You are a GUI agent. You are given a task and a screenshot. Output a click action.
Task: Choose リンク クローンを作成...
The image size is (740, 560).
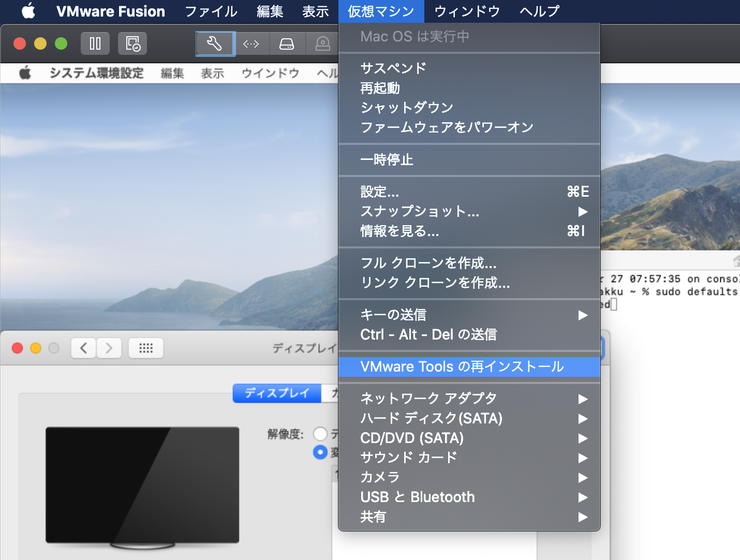click(469, 283)
